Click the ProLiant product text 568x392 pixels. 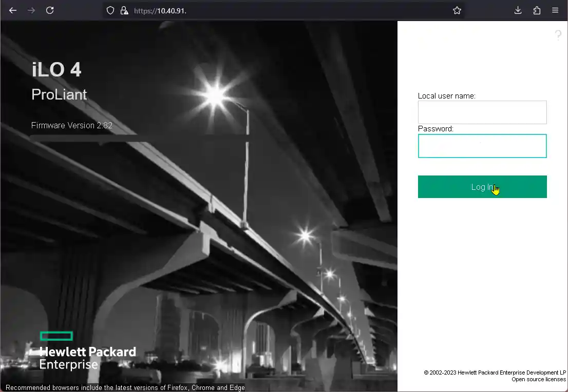pyautogui.click(x=59, y=94)
